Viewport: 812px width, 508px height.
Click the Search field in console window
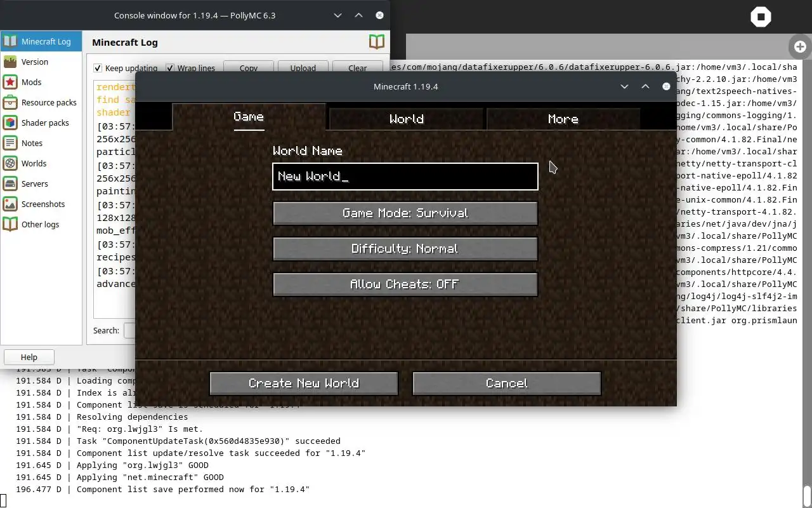point(129,330)
